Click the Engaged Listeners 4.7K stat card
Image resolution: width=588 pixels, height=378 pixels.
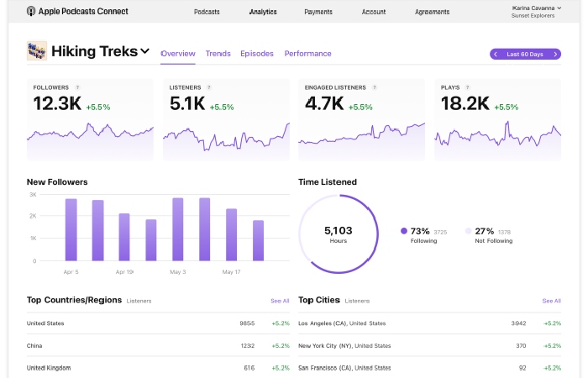361,119
